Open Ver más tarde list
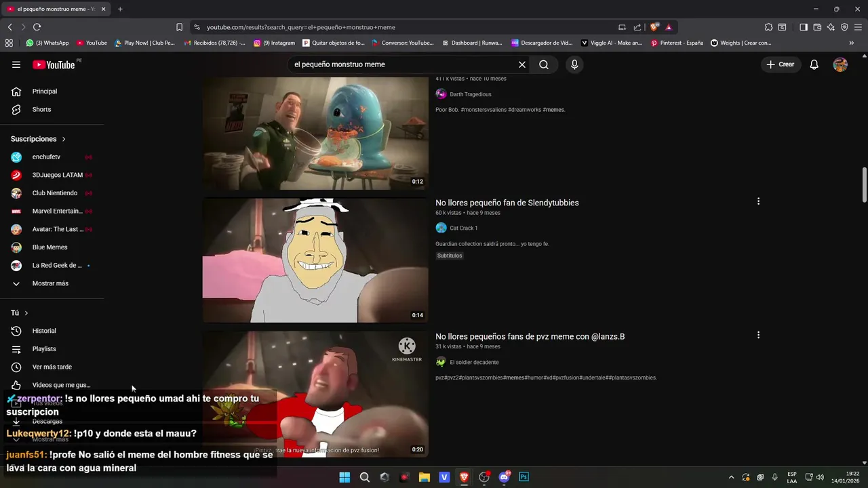868x488 pixels. click(52, 367)
